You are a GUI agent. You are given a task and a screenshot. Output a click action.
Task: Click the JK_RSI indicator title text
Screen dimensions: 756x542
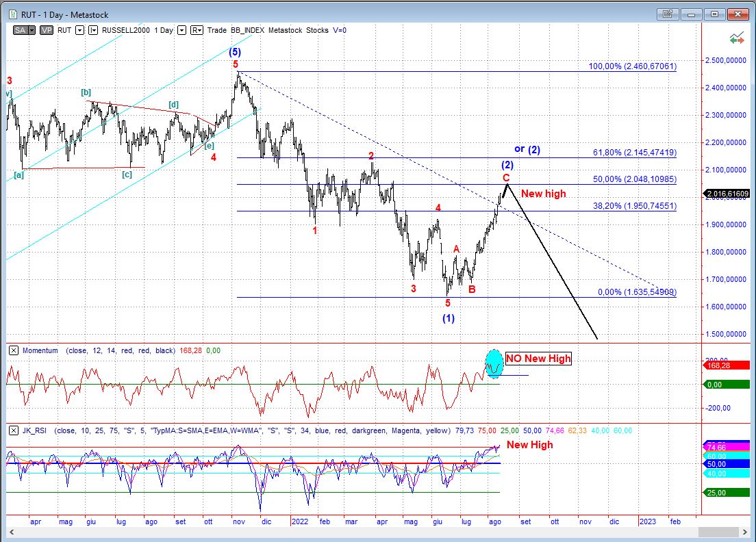tap(34, 430)
